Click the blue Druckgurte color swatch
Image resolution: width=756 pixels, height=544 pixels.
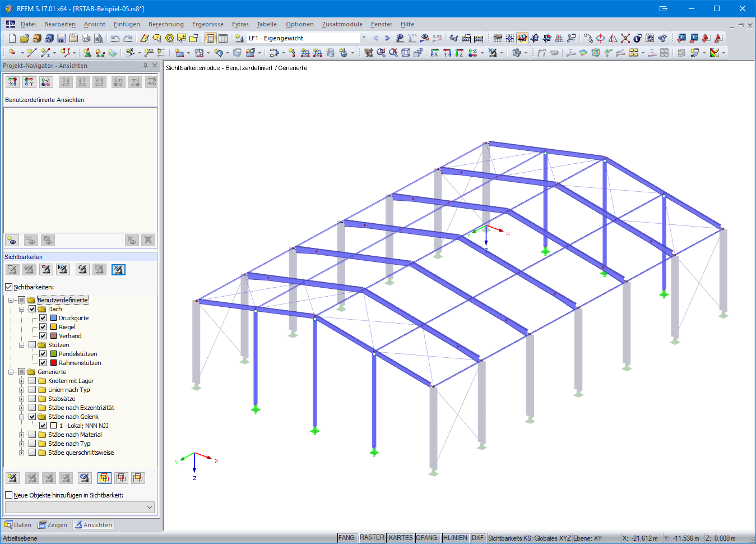[53, 318]
